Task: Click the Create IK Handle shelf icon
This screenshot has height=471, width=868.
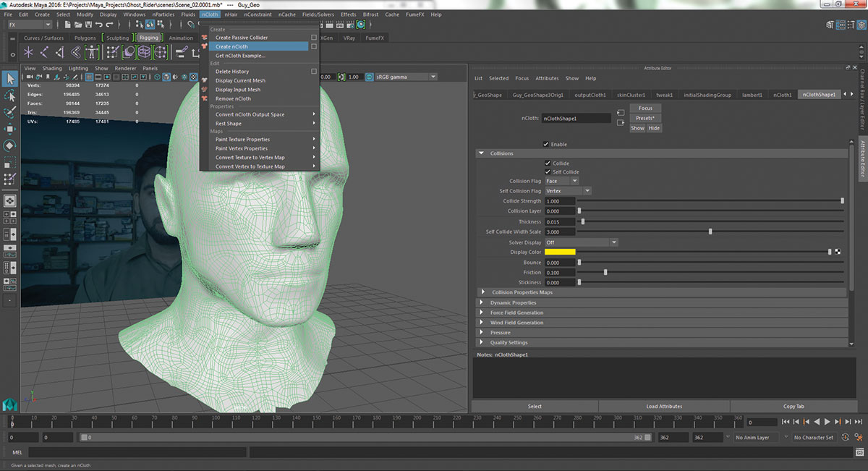Action: pos(61,52)
